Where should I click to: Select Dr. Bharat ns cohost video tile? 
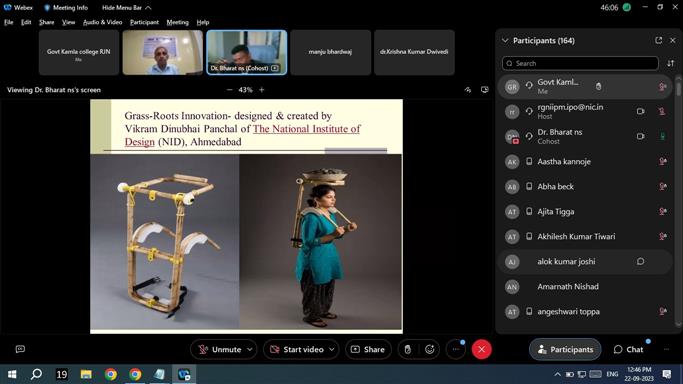coord(247,52)
